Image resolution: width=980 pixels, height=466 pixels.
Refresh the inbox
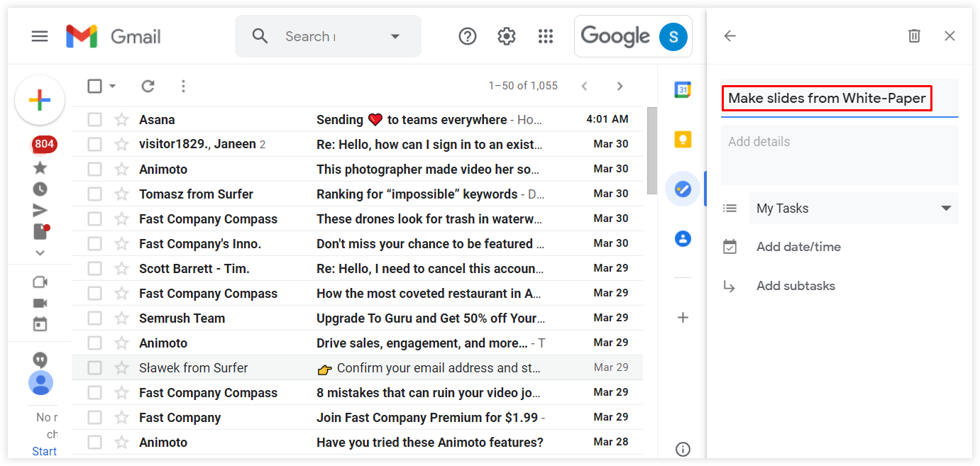(x=148, y=86)
